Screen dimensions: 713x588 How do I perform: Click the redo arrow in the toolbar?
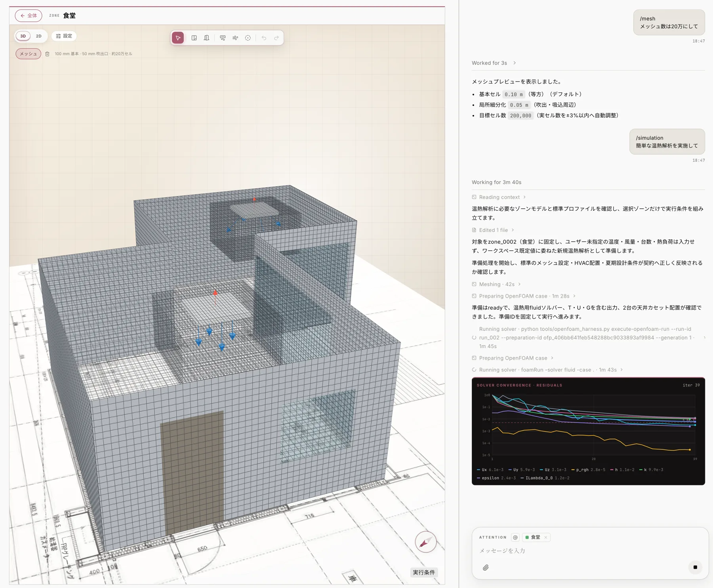click(276, 38)
